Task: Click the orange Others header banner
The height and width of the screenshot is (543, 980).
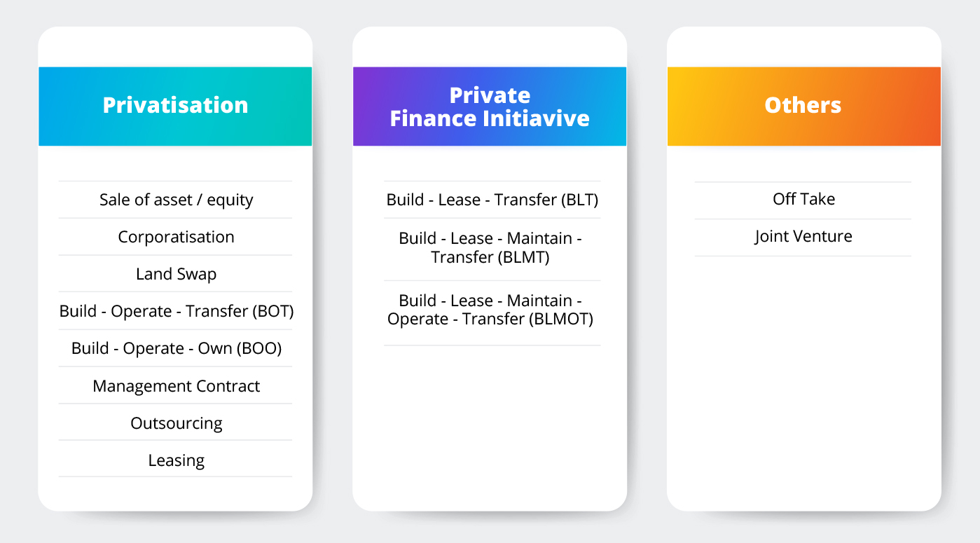Action: pos(804,106)
